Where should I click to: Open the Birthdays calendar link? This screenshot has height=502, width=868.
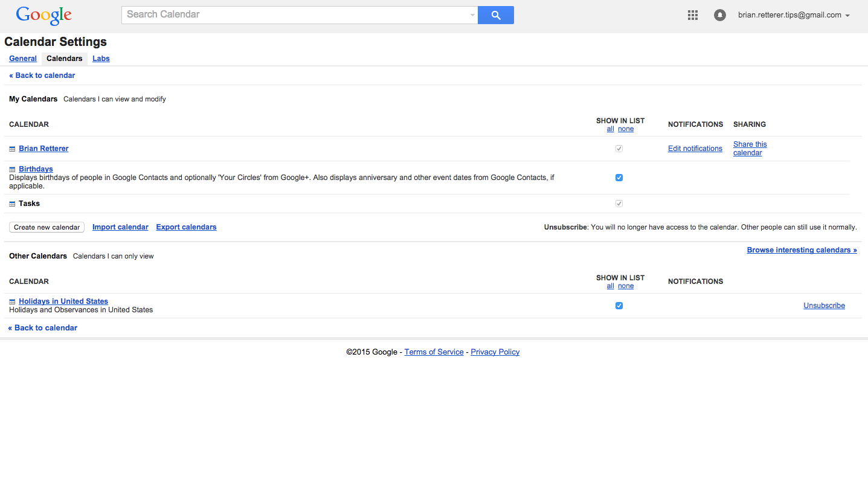pos(36,169)
